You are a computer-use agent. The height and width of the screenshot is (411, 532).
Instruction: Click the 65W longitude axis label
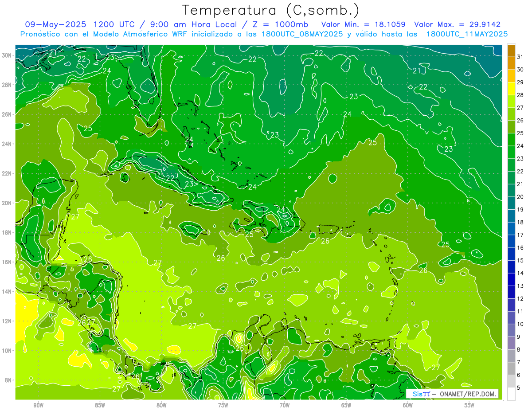(x=346, y=405)
